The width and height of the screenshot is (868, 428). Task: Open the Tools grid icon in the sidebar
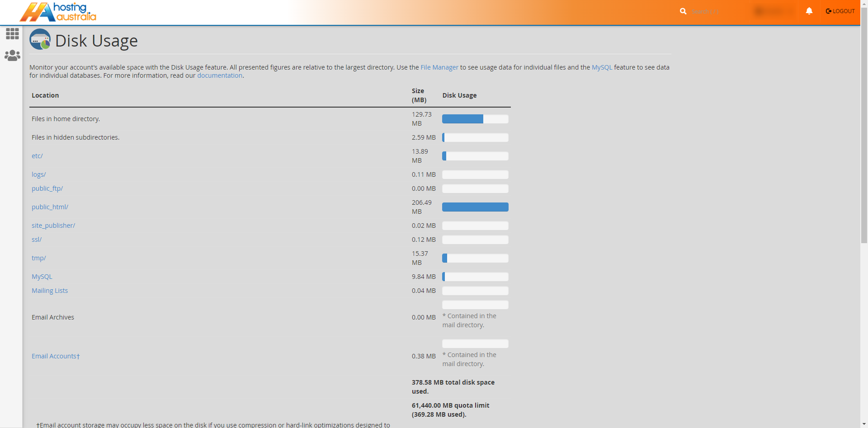12,34
